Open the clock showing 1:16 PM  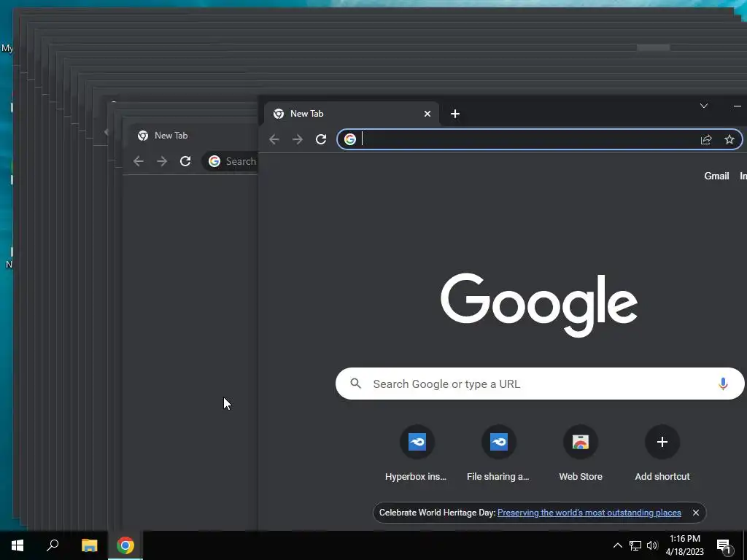click(x=684, y=545)
